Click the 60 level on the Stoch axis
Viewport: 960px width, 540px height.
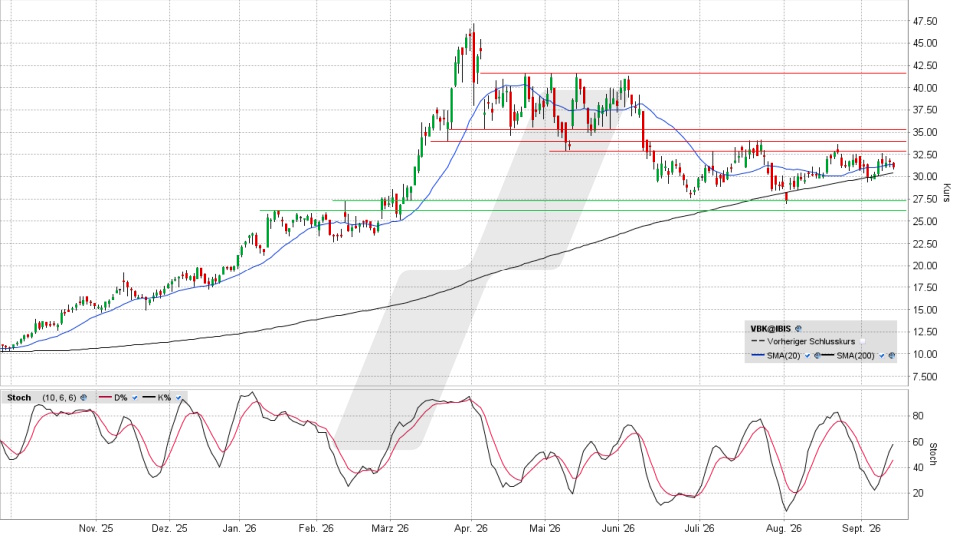pos(918,441)
